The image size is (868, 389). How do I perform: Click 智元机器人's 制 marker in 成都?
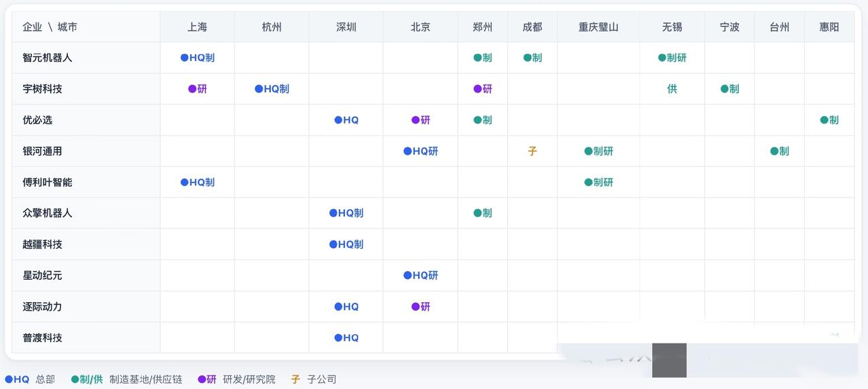[x=532, y=58]
